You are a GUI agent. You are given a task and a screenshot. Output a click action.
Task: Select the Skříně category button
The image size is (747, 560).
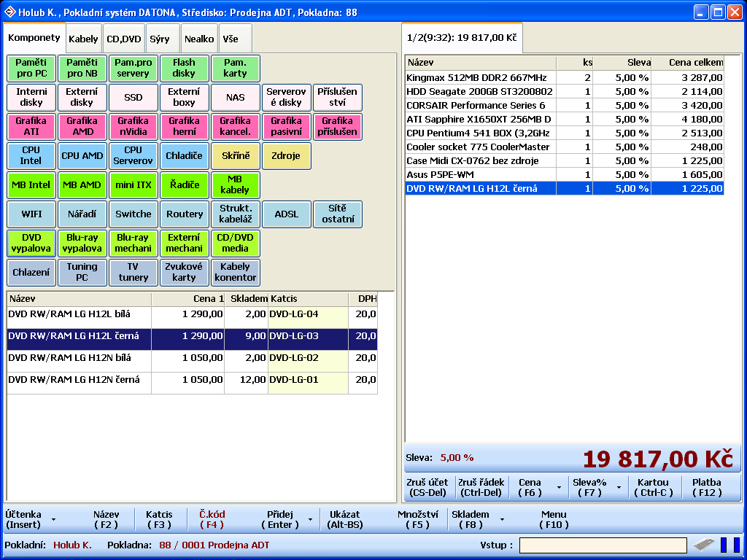pyautogui.click(x=236, y=155)
